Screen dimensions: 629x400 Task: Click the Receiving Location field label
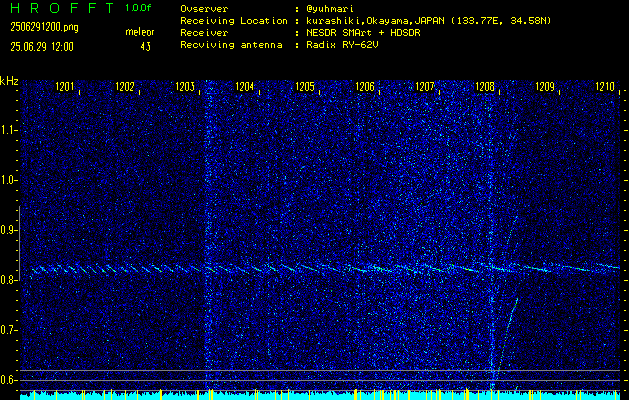tap(234, 21)
